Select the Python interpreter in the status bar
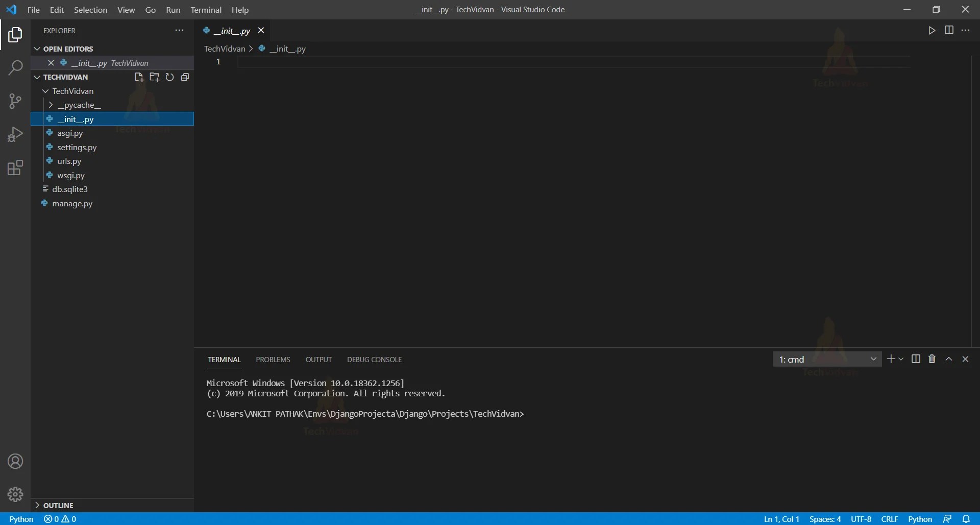Image resolution: width=980 pixels, height=525 pixels. pos(20,519)
